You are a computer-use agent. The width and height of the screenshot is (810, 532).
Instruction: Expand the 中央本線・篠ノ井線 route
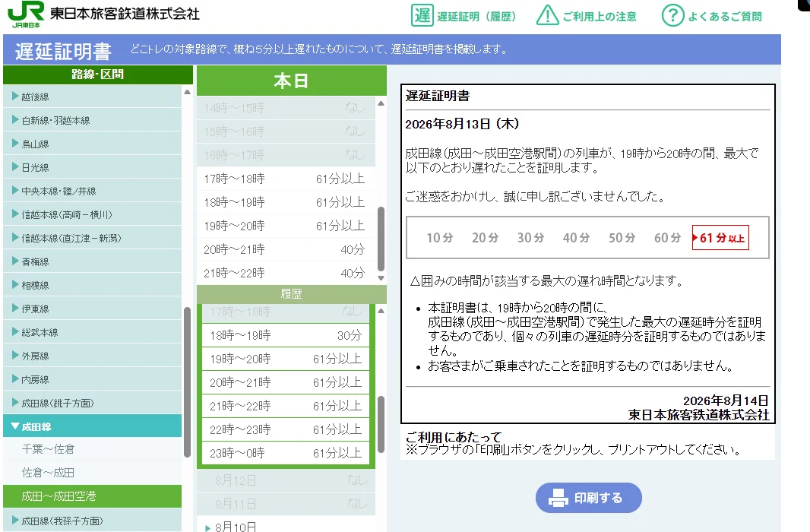[93, 191]
